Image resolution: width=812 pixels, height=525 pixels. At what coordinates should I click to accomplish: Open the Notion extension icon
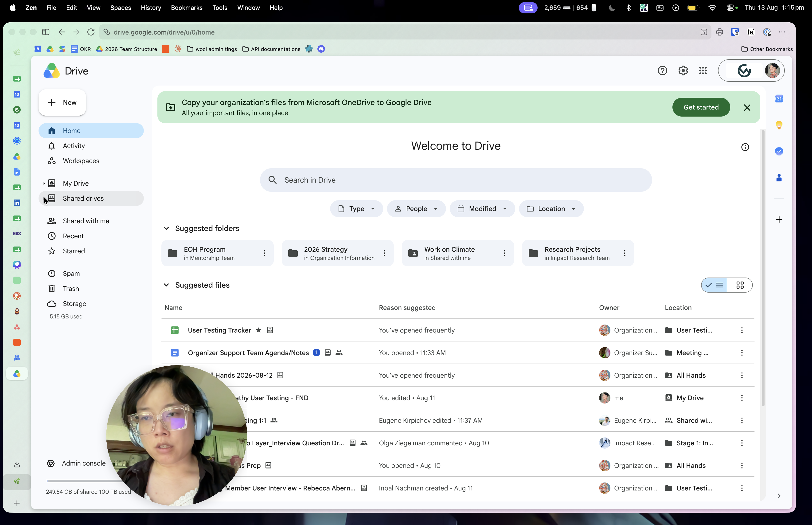click(751, 32)
